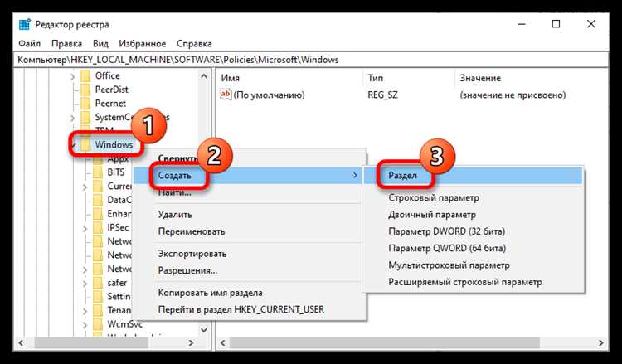Screen dimensions: 622x364
Task: Expand the IPSec key
Action: [x=85, y=228]
